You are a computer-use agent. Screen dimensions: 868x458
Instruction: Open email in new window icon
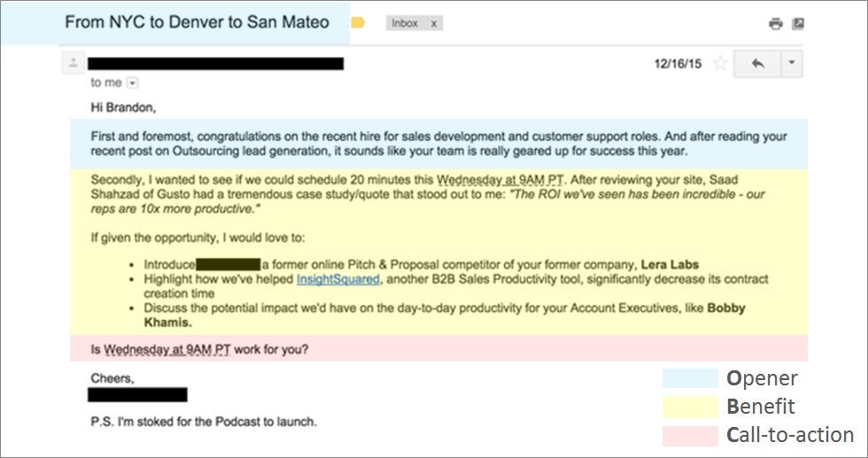tap(798, 23)
